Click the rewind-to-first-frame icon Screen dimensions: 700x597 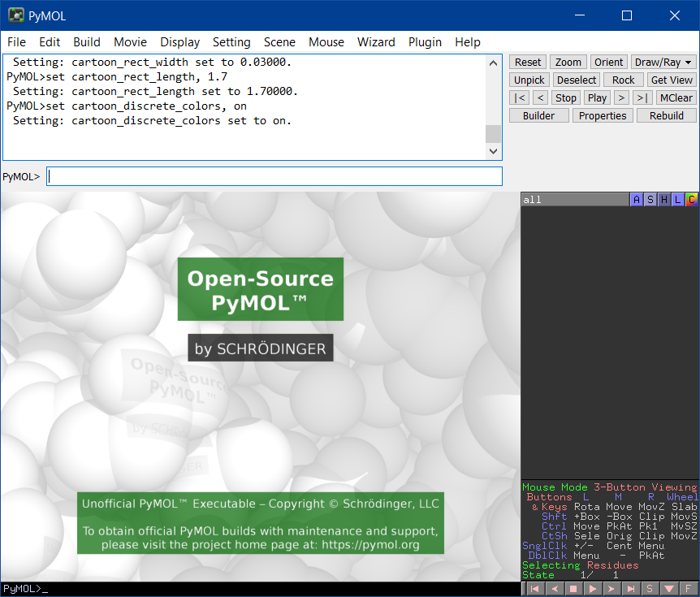534,589
